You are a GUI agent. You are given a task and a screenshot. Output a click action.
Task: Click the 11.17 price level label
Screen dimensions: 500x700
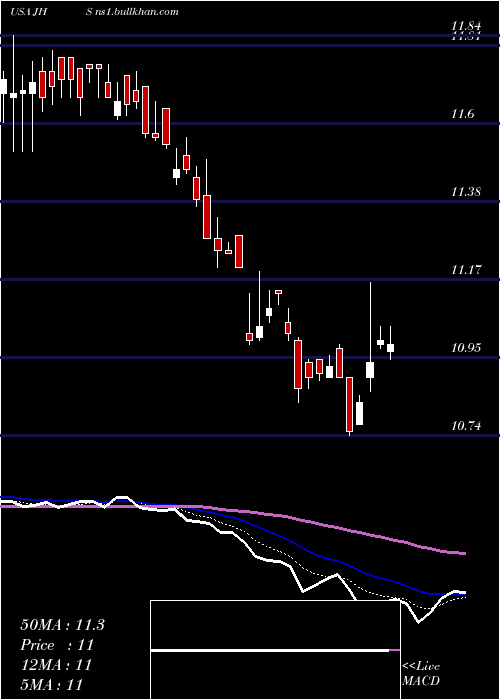466,270
